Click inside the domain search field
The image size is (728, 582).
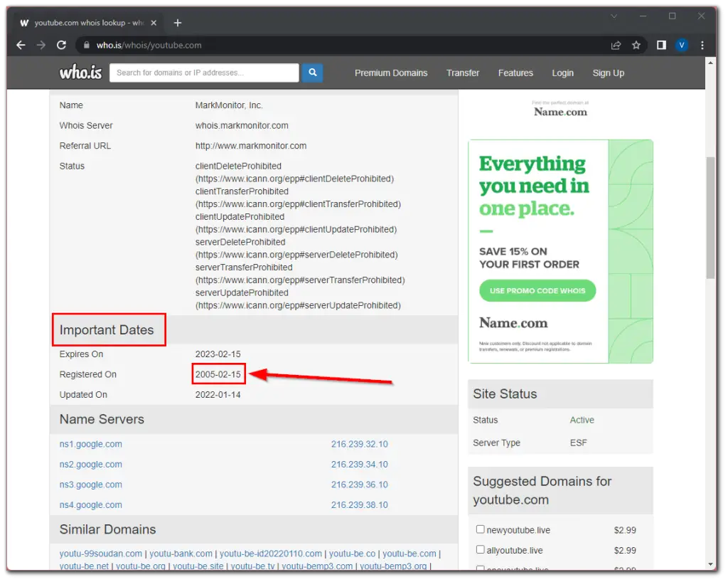click(204, 73)
